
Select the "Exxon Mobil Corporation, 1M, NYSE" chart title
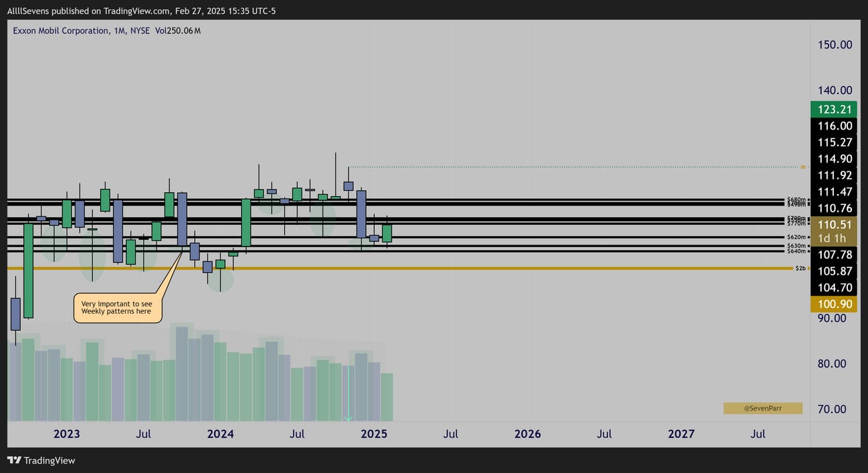click(x=81, y=30)
